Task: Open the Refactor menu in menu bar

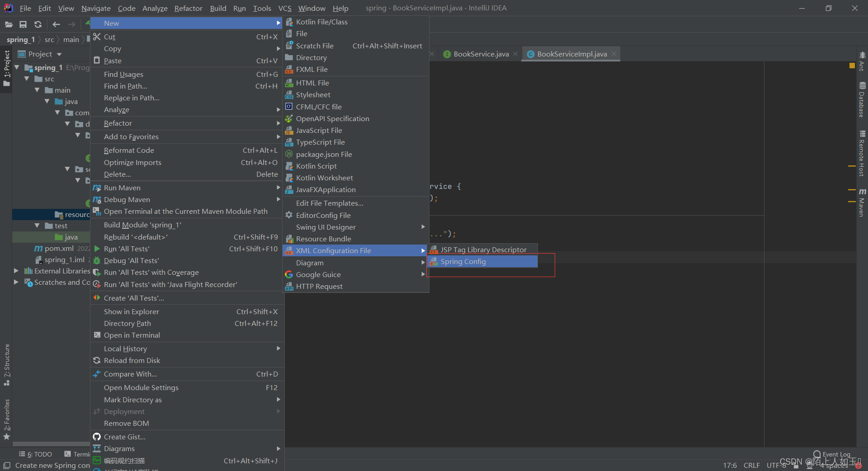Action: (x=188, y=8)
